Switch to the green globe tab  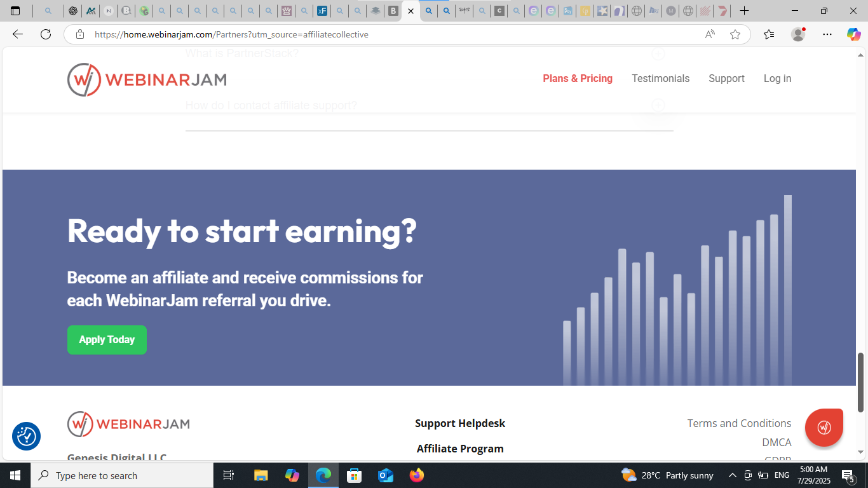[144, 11]
